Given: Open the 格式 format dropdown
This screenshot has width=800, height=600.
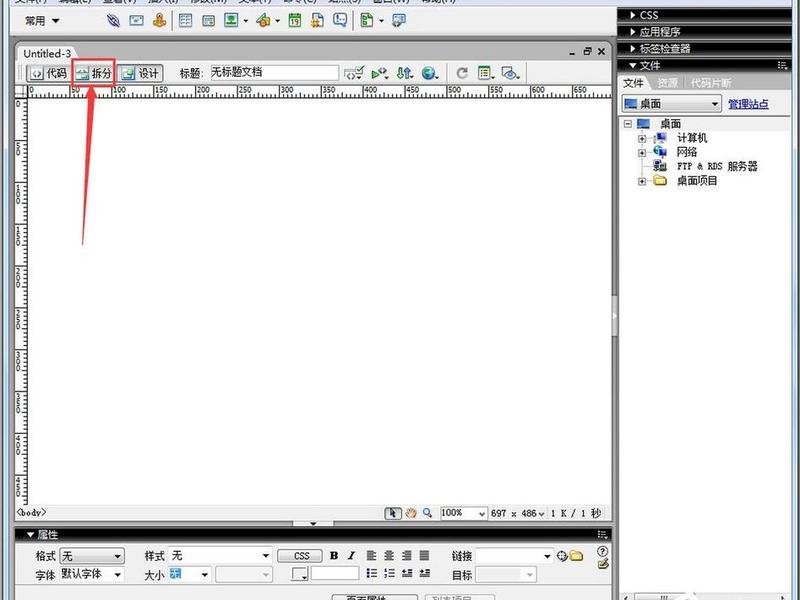Looking at the screenshot, I should pyautogui.click(x=92, y=556).
